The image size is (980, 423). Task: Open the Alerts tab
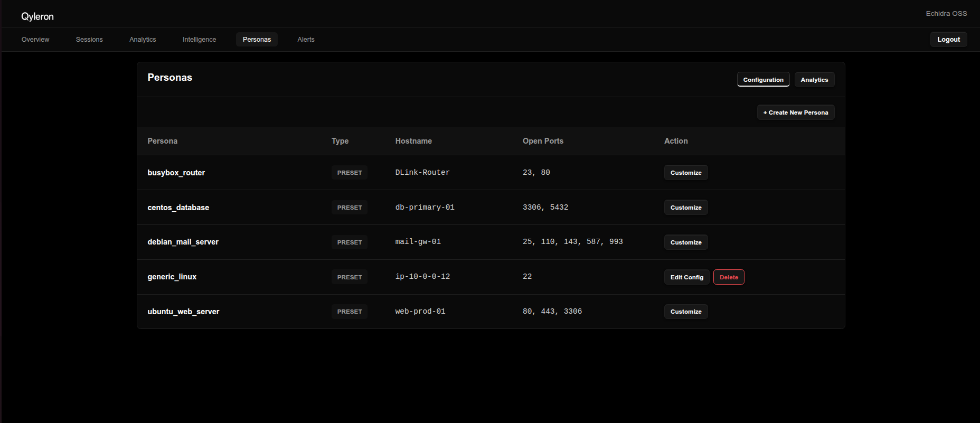[x=306, y=40]
